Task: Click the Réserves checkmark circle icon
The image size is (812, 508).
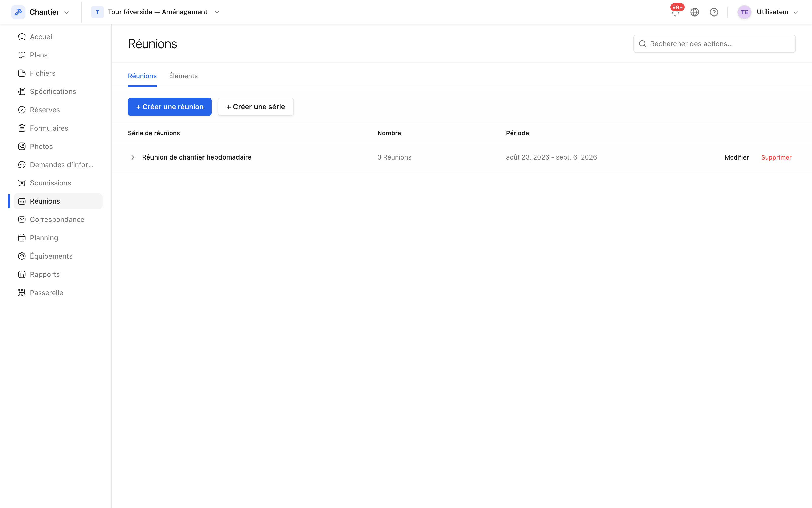Action: [x=22, y=110]
